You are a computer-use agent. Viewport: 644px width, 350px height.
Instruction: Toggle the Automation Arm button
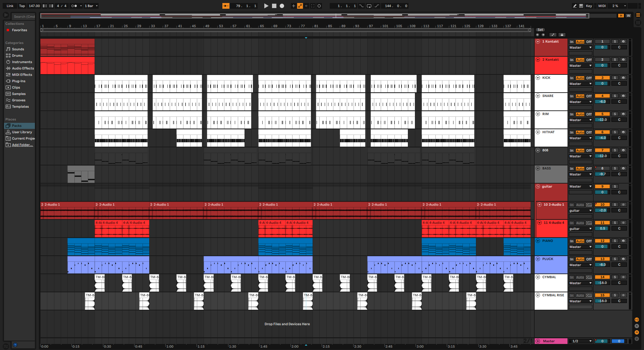pos(300,6)
